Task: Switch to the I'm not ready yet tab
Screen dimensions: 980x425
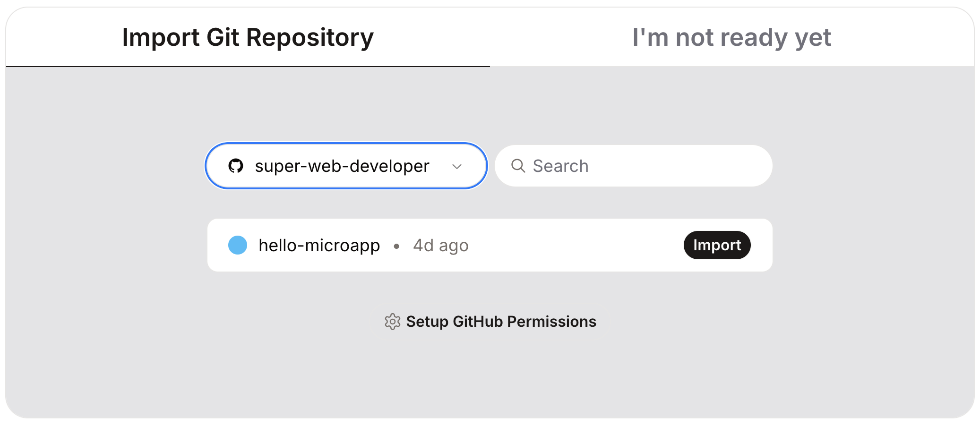Action: [x=731, y=38]
